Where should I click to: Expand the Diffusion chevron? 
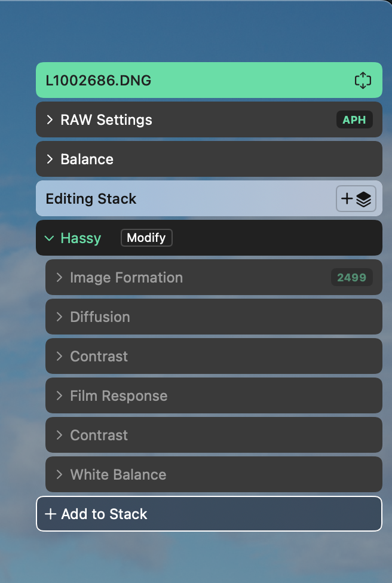tap(59, 317)
